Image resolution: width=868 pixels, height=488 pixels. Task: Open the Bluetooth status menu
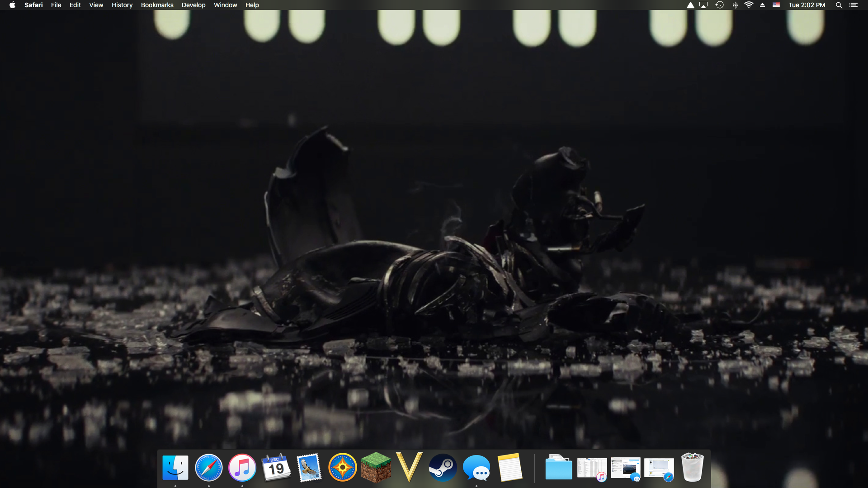click(x=735, y=5)
